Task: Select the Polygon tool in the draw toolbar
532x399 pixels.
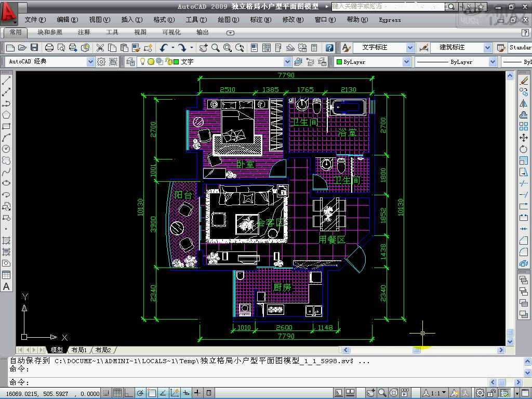Action: pyautogui.click(x=6, y=115)
